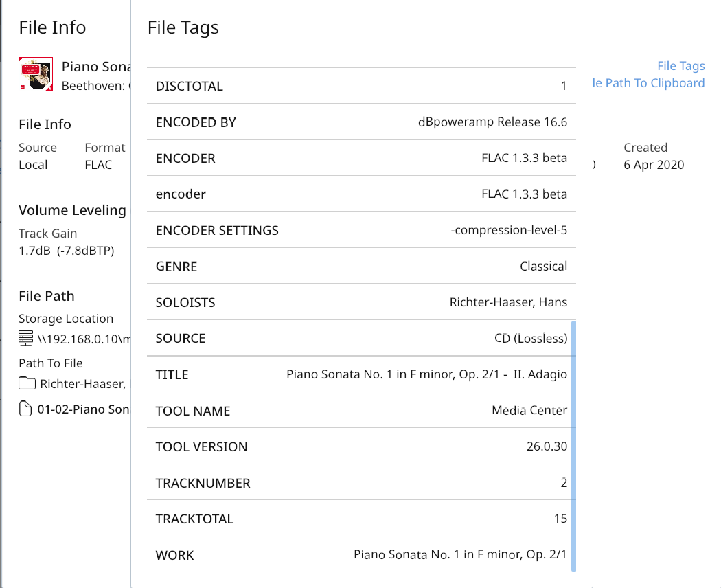This screenshot has height=588, width=721.
Task: Click the -compression-level-5 value
Action: tap(509, 230)
